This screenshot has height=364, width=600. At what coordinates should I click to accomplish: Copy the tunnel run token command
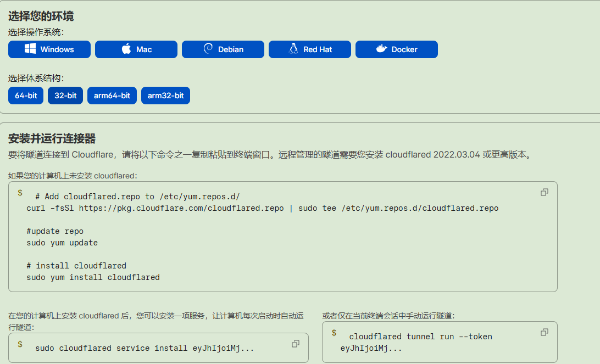pyautogui.click(x=544, y=332)
